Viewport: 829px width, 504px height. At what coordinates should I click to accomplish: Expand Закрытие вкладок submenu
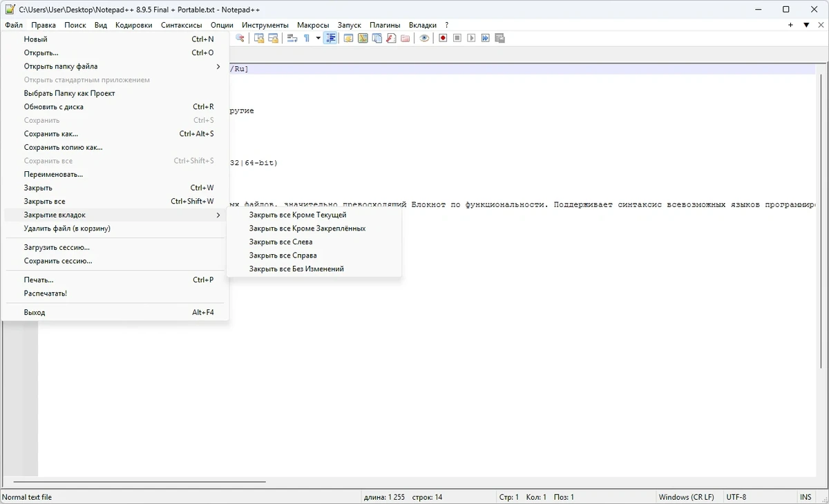click(x=115, y=215)
